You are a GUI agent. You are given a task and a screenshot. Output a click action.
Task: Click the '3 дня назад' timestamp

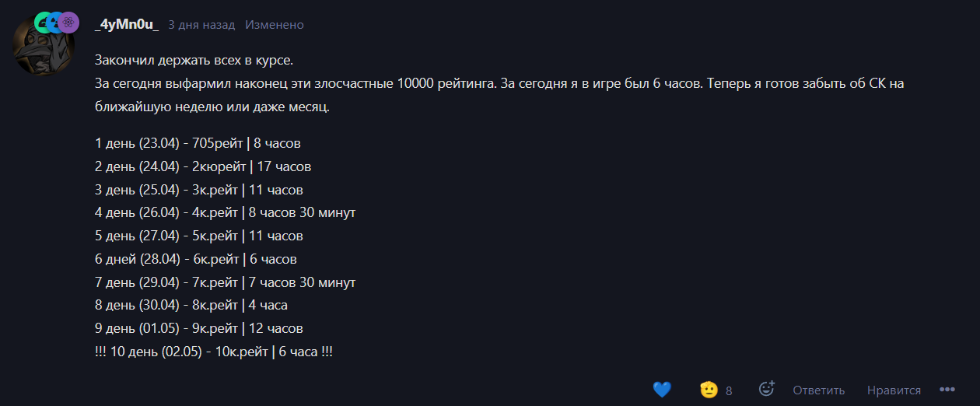201,25
